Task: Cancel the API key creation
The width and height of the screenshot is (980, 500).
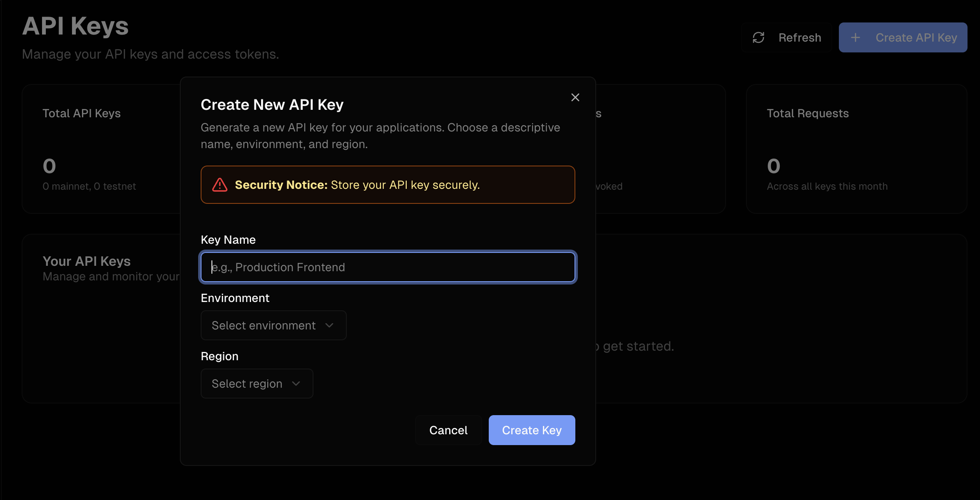Action: (x=448, y=430)
